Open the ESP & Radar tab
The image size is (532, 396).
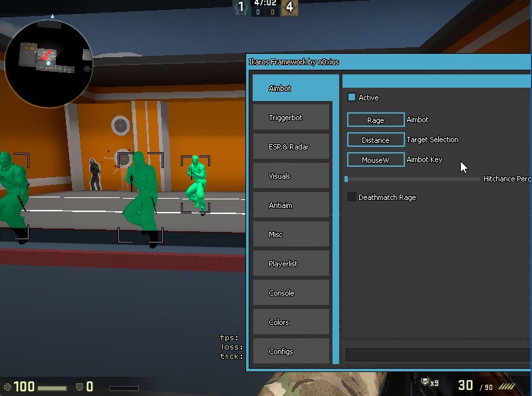[291, 146]
